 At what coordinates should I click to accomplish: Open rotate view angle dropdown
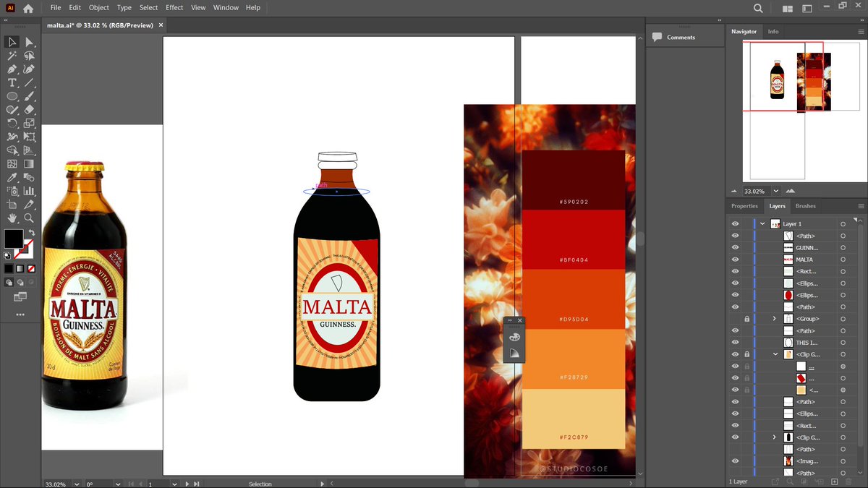click(x=116, y=484)
